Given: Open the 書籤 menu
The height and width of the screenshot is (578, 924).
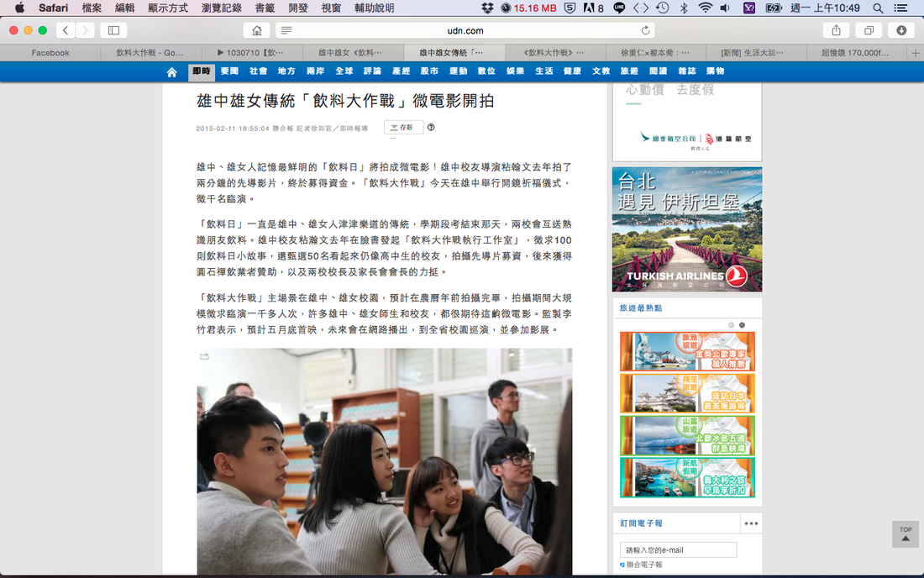Looking at the screenshot, I should [265, 8].
